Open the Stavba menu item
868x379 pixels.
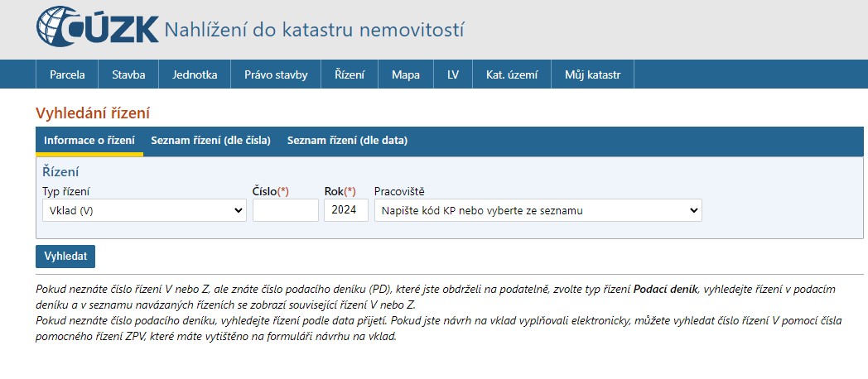tap(128, 74)
